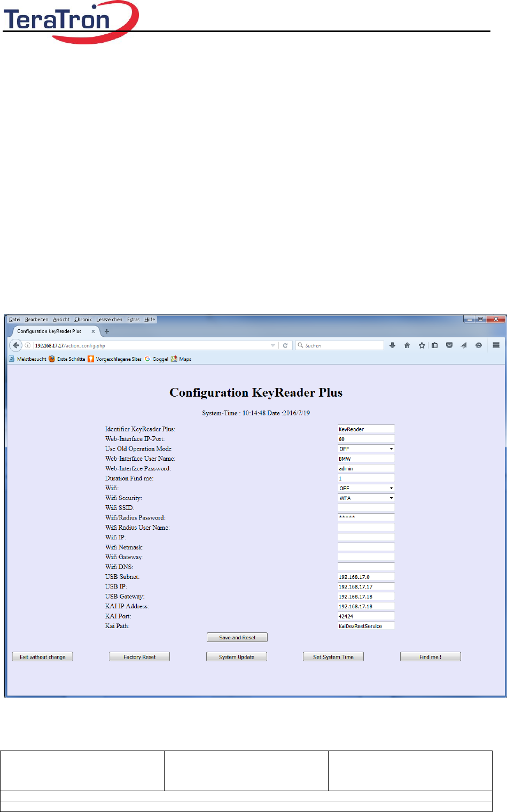Viewport: 507px width, 812px height.
Task: Click the Identifier KeyReader Plus field
Action: [x=366, y=429]
